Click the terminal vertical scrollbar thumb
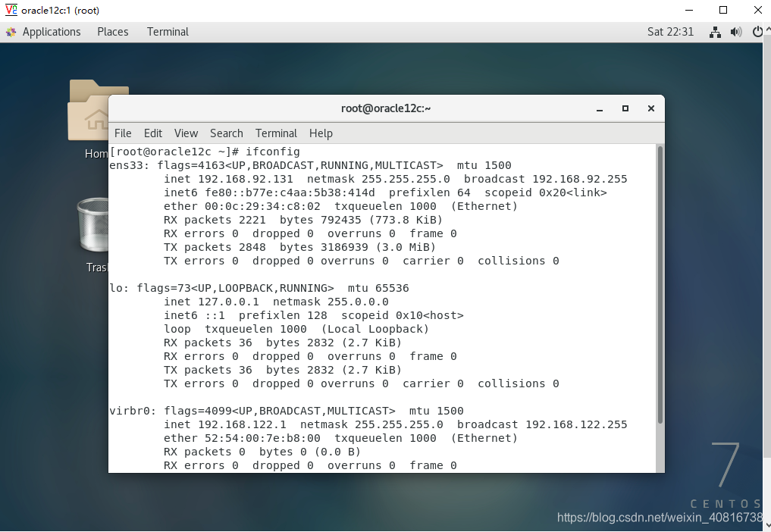 coord(660,285)
